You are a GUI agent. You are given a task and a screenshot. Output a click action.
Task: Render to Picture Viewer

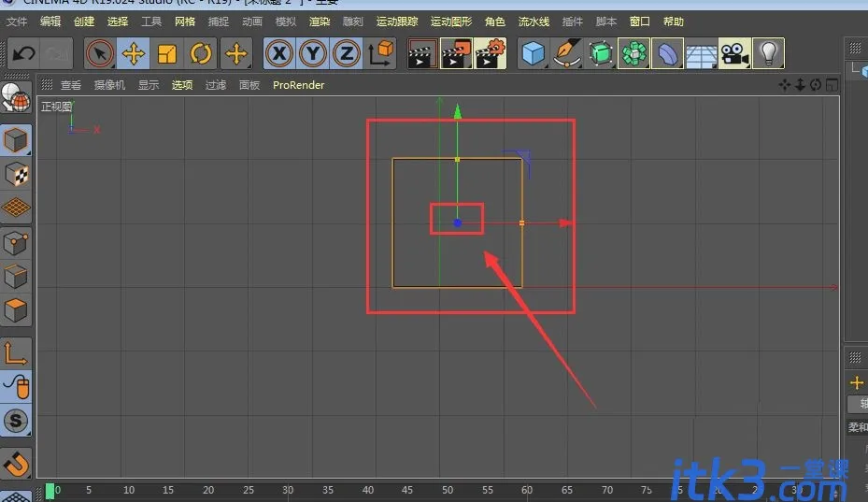point(456,53)
